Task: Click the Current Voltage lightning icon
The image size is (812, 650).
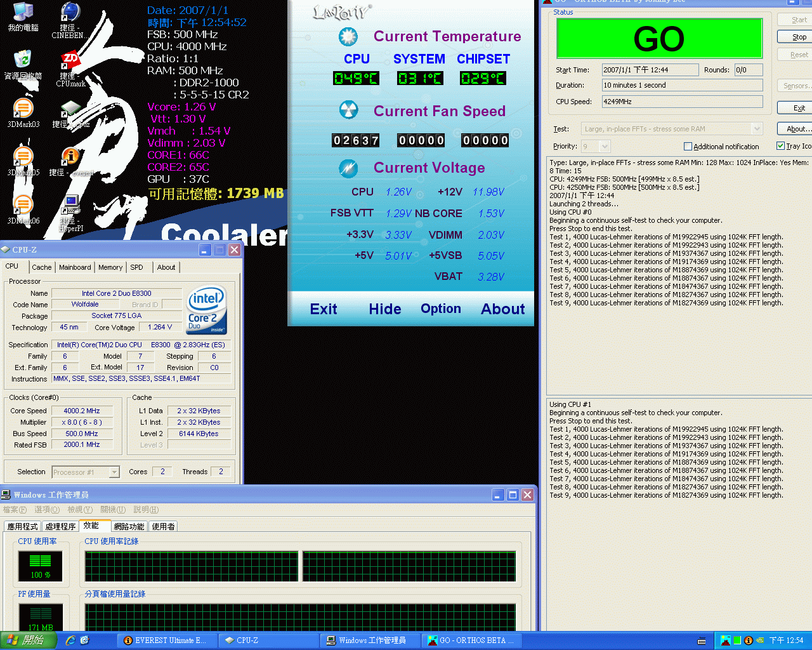Action: click(x=348, y=168)
